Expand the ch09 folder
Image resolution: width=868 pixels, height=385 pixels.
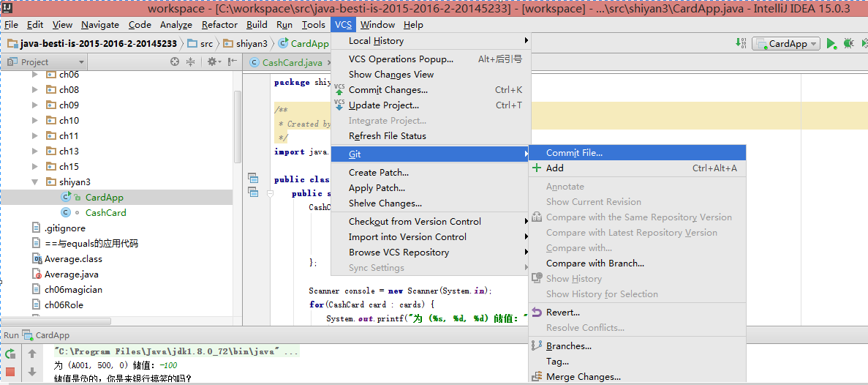point(35,105)
